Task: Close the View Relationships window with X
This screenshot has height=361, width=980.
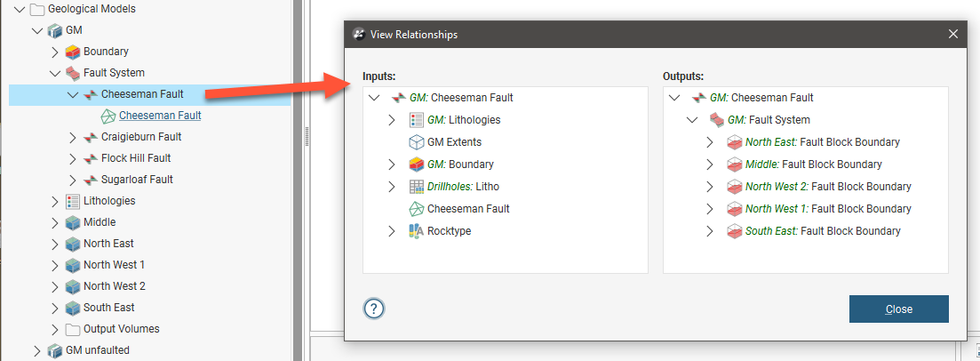Action: pyautogui.click(x=953, y=34)
